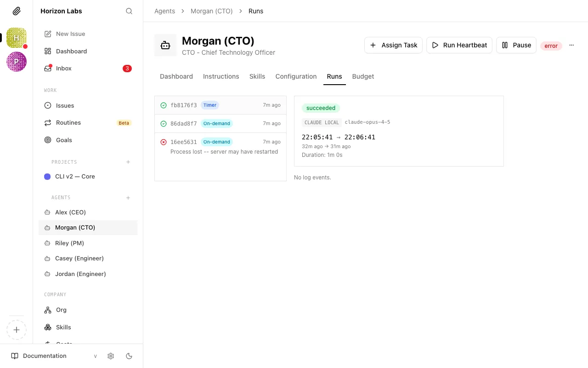Click success check icon for run 86dad8f7
This screenshot has height=368, width=588.
click(164, 124)
